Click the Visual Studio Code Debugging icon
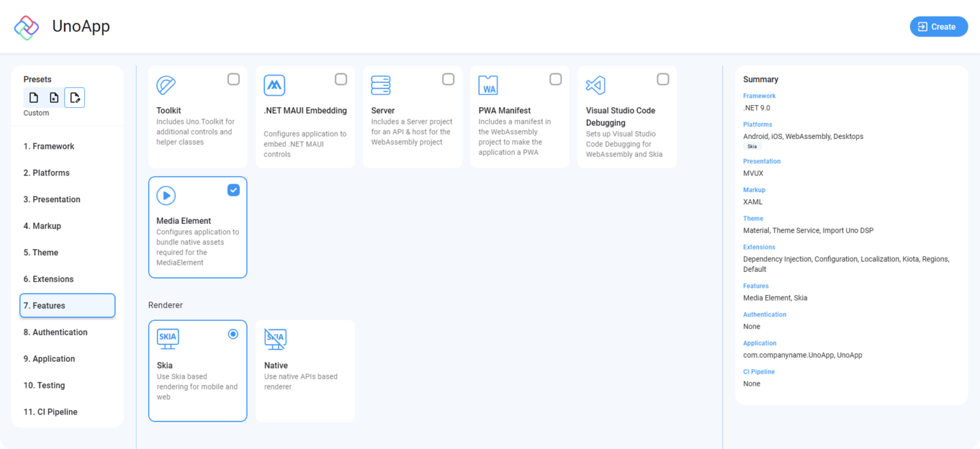The width and height of the screenshot is (980, 449). point(596,84)
